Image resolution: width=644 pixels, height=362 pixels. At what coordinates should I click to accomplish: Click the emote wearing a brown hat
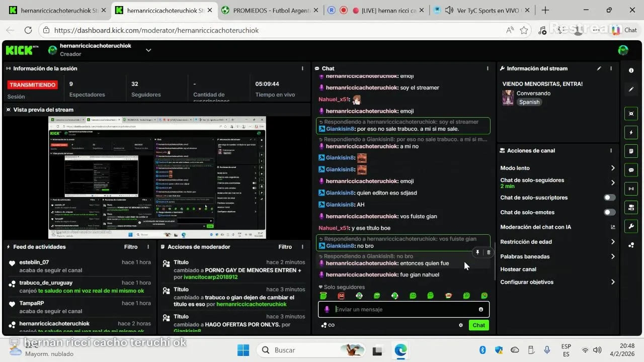pyautogui.click(x=448, y=296)
